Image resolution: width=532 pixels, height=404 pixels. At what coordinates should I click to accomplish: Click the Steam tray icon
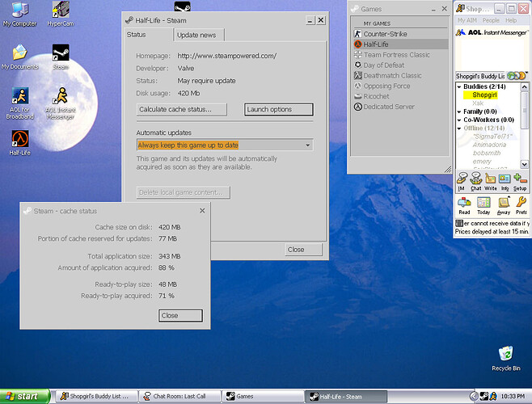pyautogui.click(x=484, y=396)
